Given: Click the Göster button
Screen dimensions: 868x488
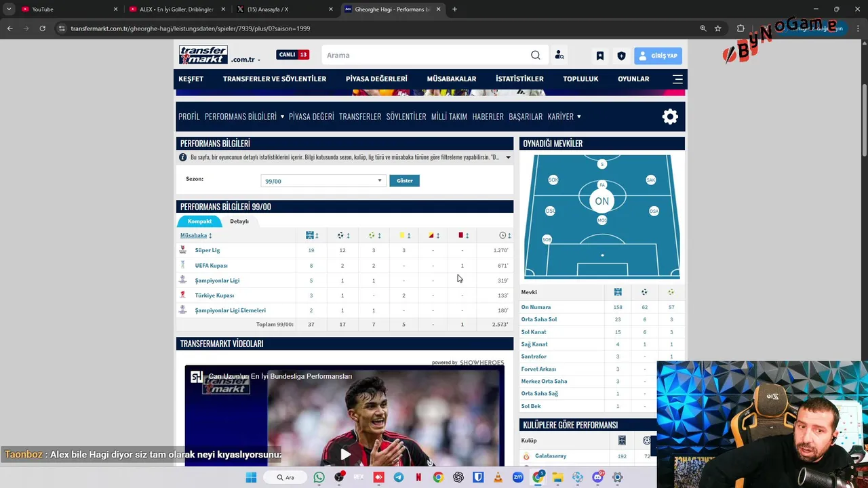Looking at the screenshot, I should 404,180.
